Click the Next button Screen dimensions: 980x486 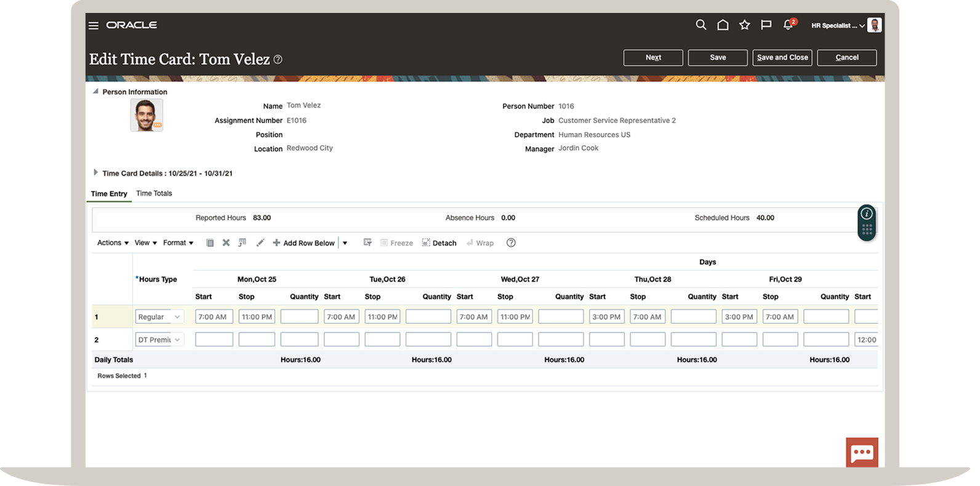[x=653, y=57]
